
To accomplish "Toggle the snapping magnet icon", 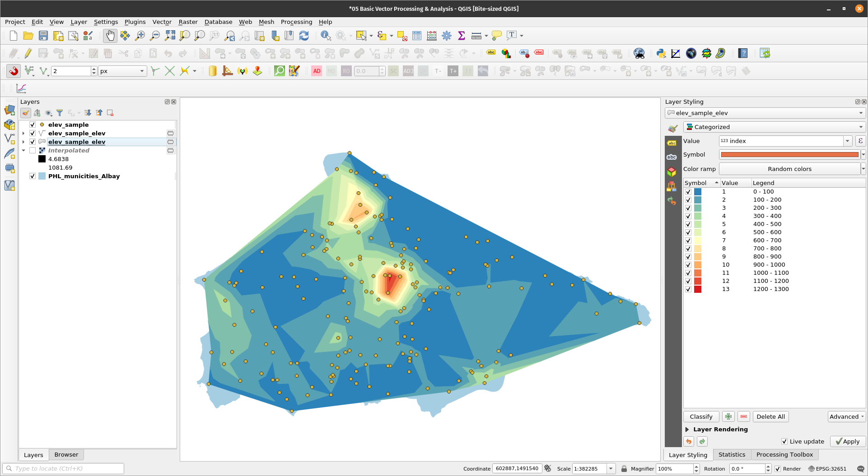I will 14,71.
